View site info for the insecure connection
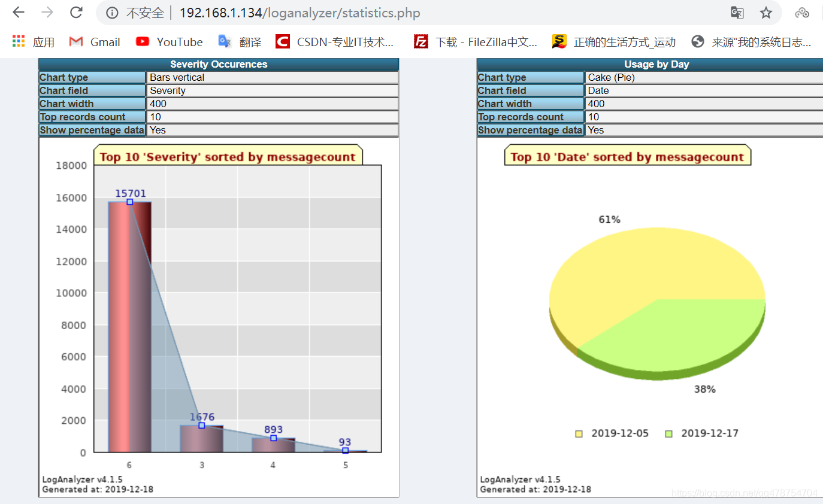This screenshot has width=823, height=504. click(x=112, y=13)
